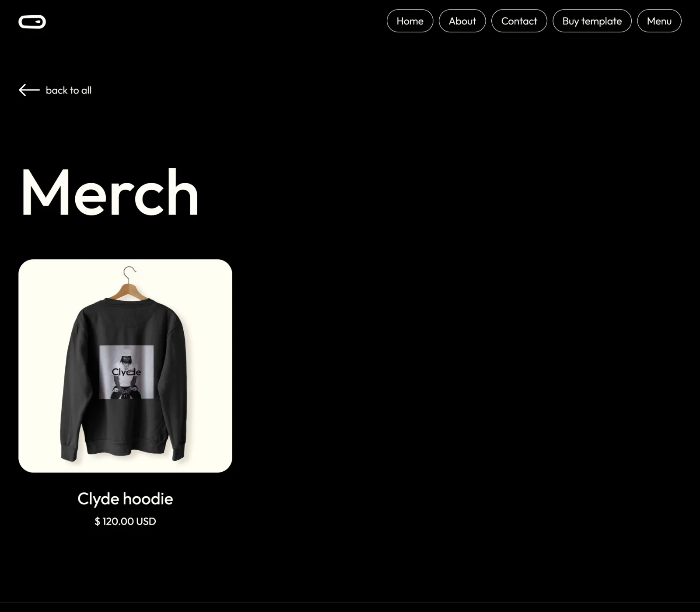Go to the About page
The image size is (700, 612).
462,21
